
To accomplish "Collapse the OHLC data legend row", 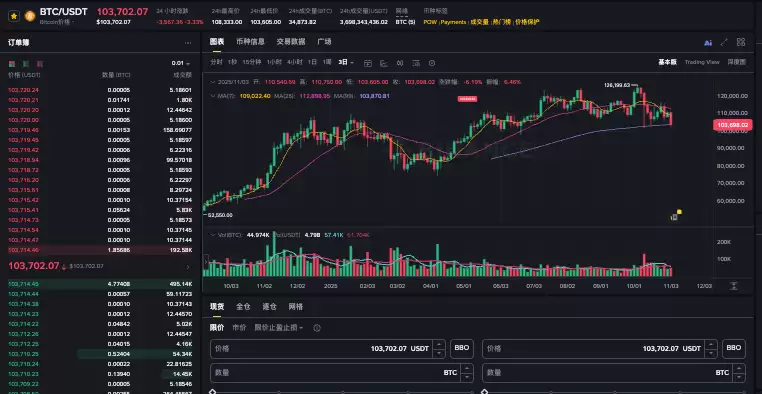I will point(212,82).
